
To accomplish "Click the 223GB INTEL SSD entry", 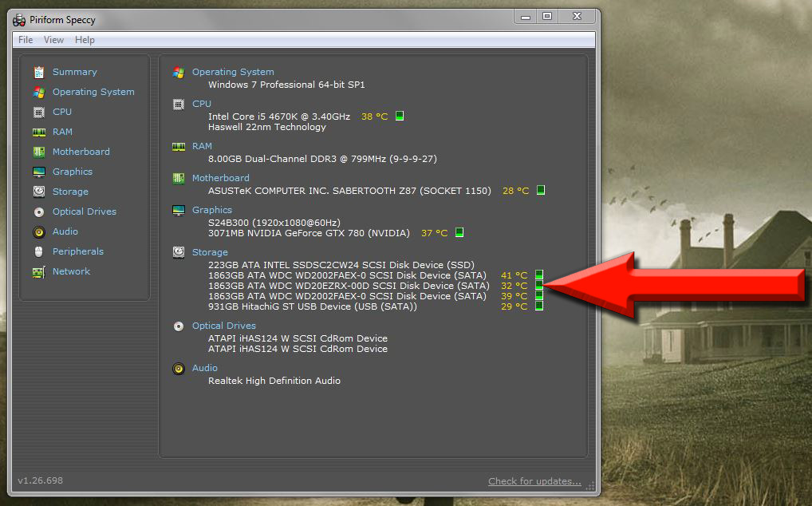I will [x=341, y=265].
